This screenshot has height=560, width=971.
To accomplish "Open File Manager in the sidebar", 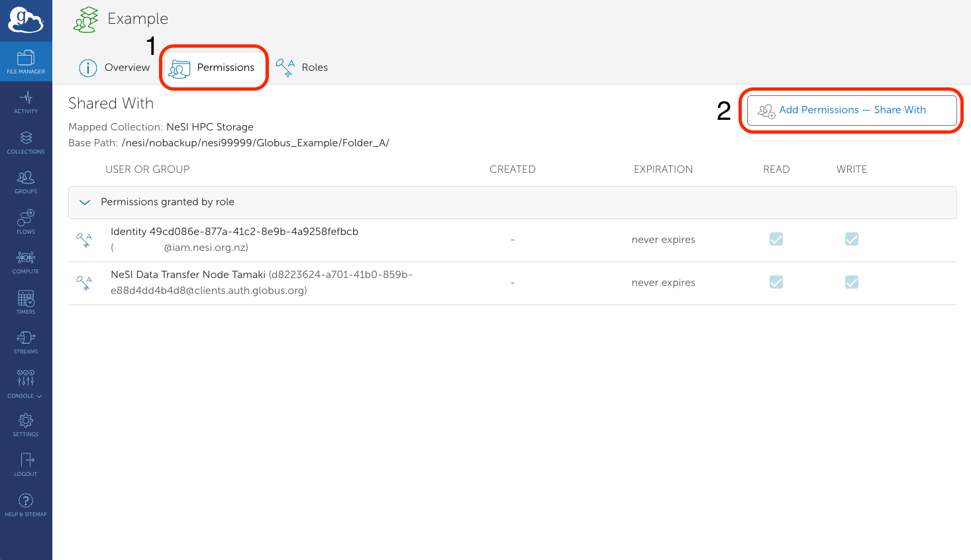I will click(x=26, y=62).
